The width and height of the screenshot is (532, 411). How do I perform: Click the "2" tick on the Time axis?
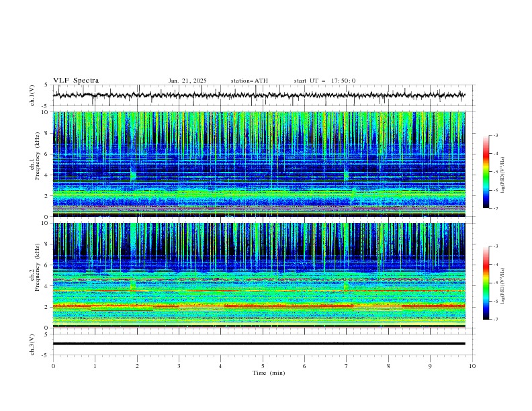click(137, 366)
